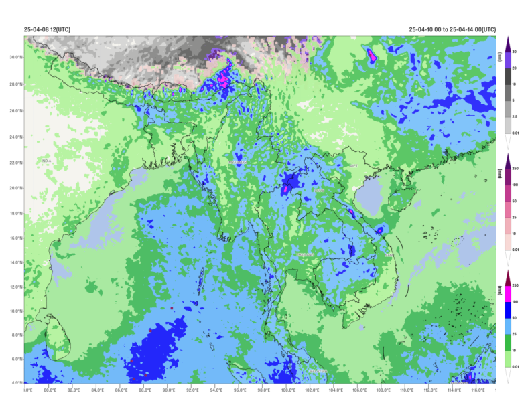Click the MYANMAR country label on the map
The image size is (532, 399).
pyautogui.click(x=237, y=163)
